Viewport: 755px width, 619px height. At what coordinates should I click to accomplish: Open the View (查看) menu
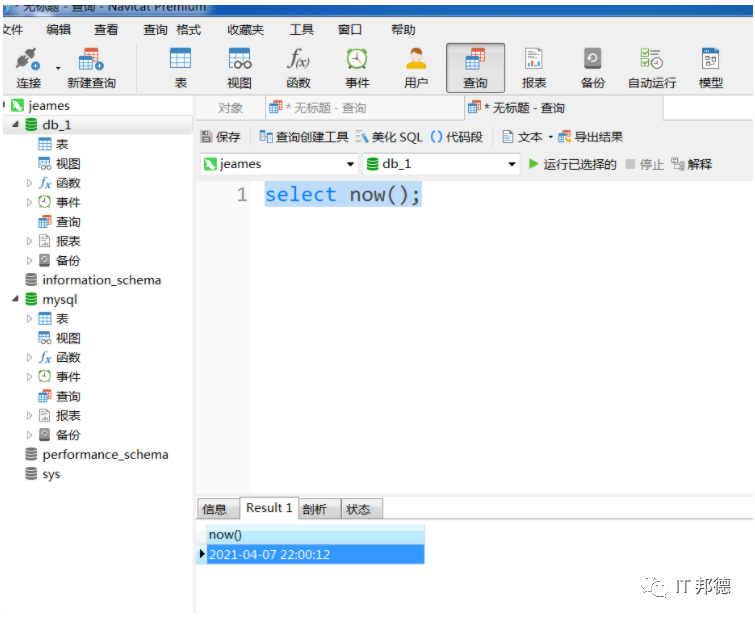click(x=106, y=30)
